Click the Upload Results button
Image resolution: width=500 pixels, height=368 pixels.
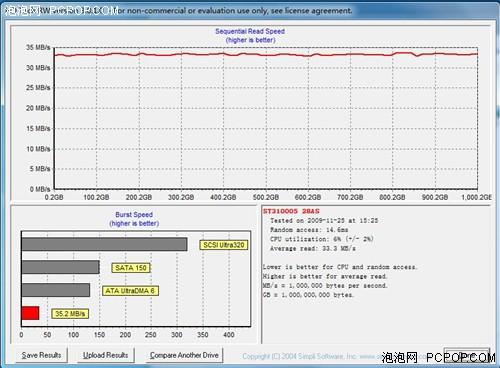(x=105, y=355)
